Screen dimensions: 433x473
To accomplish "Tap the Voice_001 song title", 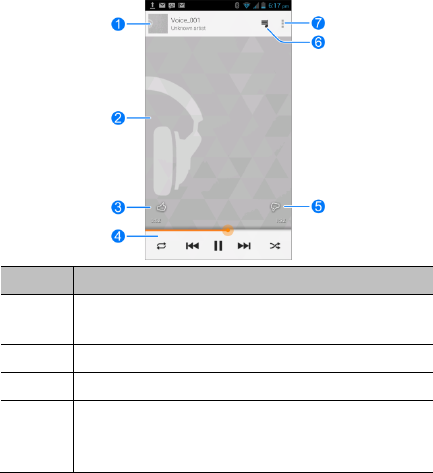I will (185, 20).
